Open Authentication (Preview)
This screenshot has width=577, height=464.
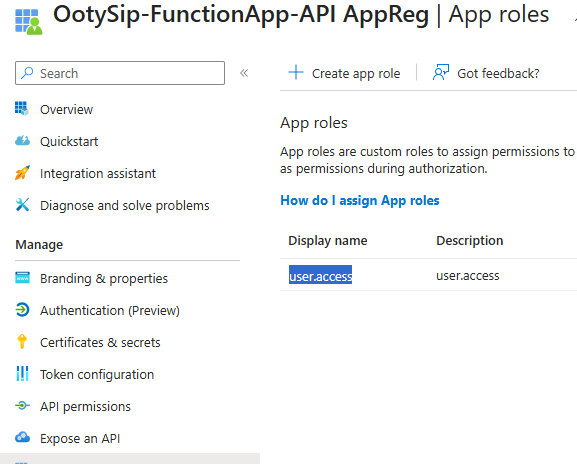pyautogui.click(x=110, y=311)
